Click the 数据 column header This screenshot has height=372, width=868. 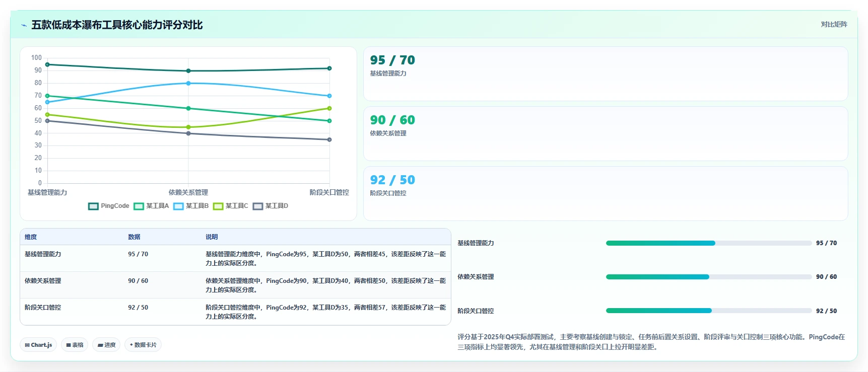pos(134,237)
